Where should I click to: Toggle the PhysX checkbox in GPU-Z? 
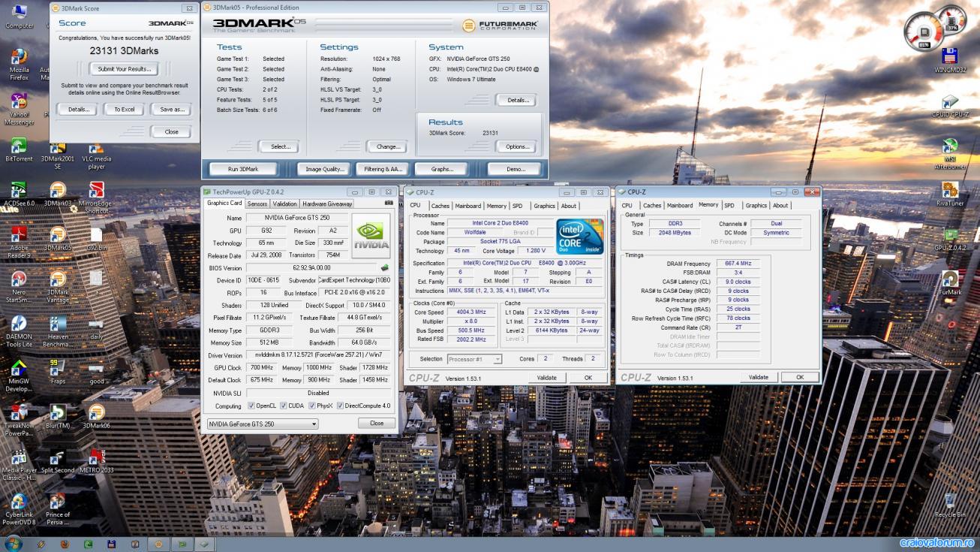coord(311,406)
